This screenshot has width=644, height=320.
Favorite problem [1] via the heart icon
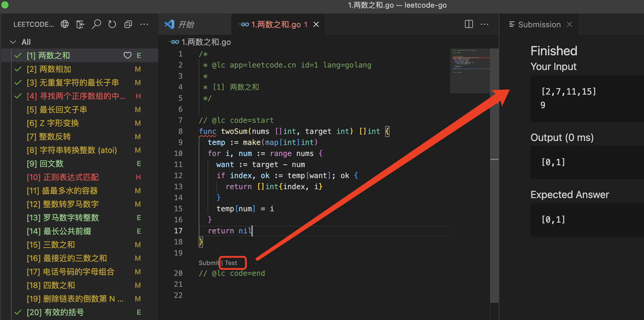click(128, 55)
